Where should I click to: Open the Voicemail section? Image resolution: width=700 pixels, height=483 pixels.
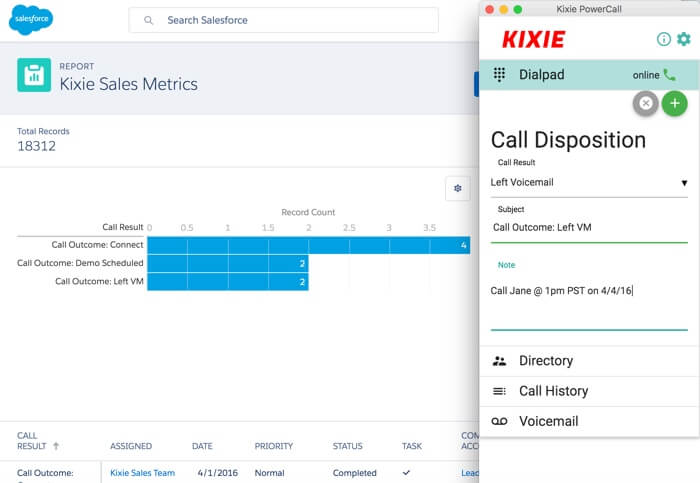[x=589, y=421]
